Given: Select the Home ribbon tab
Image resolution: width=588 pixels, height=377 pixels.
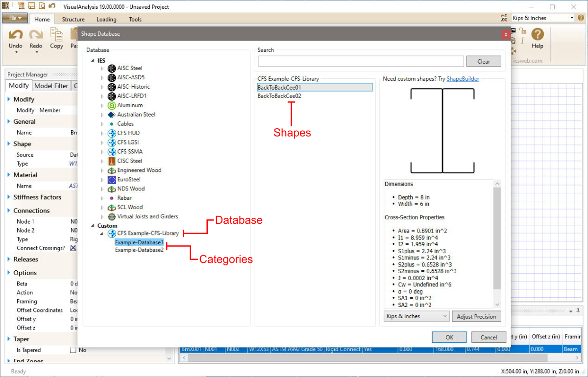Looking at the screenshot, I should coord(42,19).
